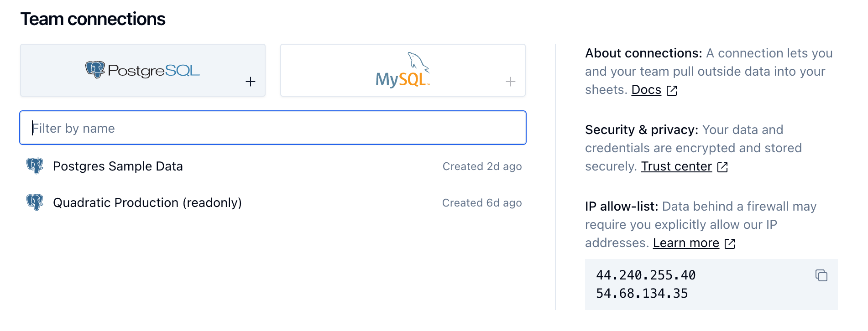Add a new PostgreSQL connection with the plus
Image resolution: width=868 pixels, height=331 pixels.
coord(251,81)
